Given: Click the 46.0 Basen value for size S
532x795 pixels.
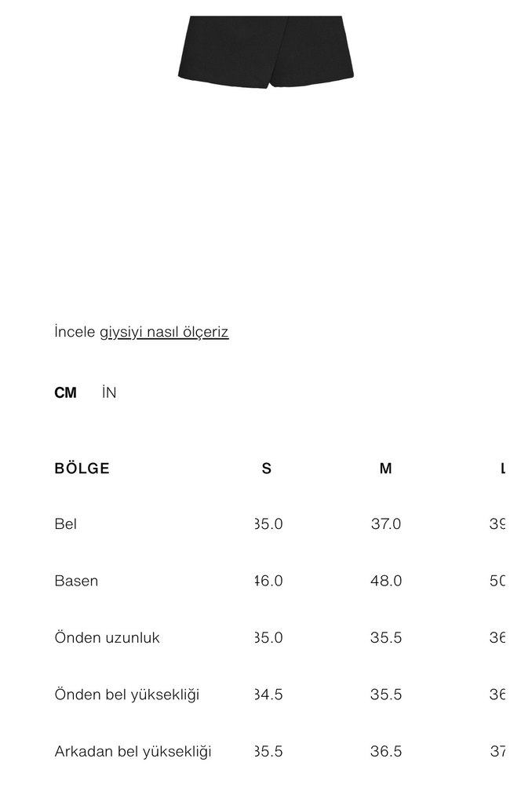Looking at the screenshot, I should tap(268, 582).
